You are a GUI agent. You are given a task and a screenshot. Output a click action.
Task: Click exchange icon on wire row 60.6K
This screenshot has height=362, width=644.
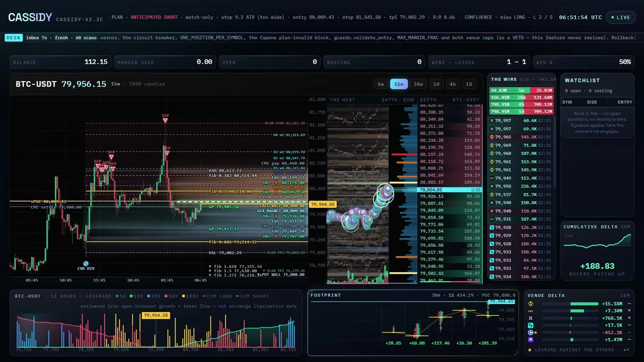(x=492, y=120)
